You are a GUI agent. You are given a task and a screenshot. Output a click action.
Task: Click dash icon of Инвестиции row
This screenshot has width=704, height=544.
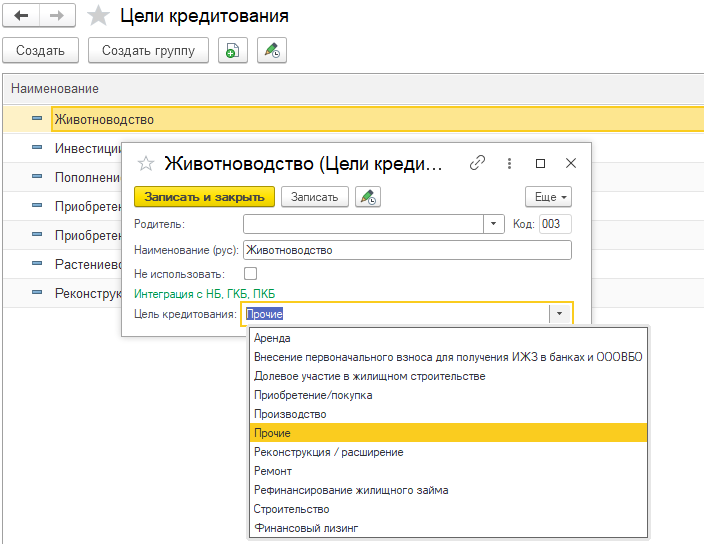[37, 147]
